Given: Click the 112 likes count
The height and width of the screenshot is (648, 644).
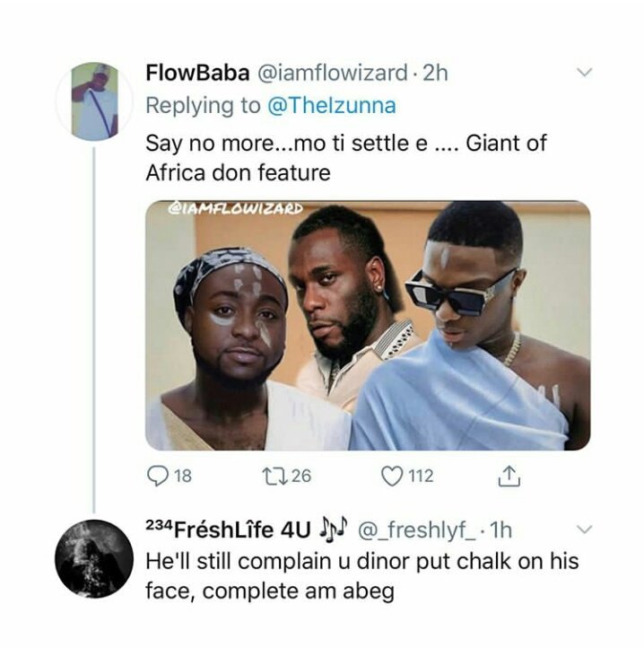Looking at the screenshot, I should tap(422, 477).
